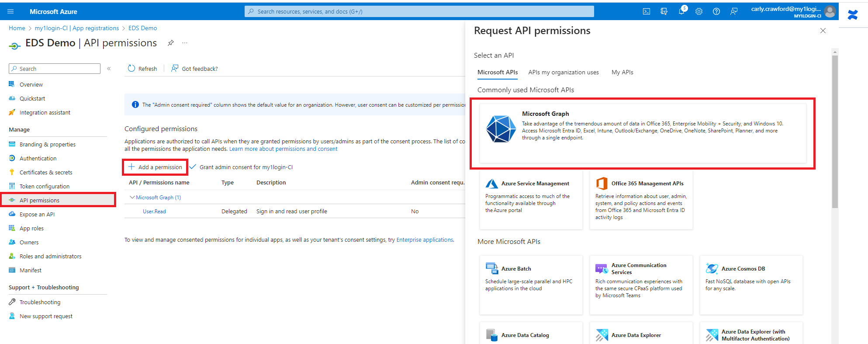This screenshot has width=868, height=344.
Task: Click the API / Permissions name column header
Action: click(159, 182)
